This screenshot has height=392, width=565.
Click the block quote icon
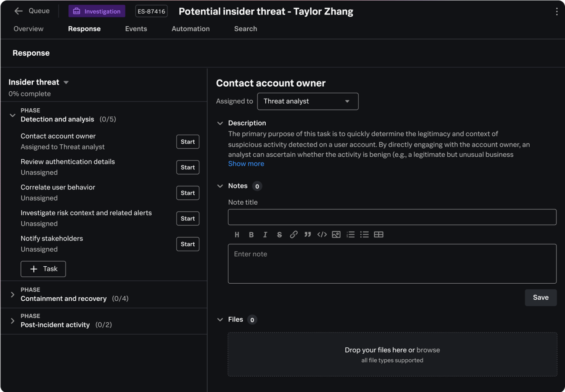pyautogui.click(x=307, y=234)
